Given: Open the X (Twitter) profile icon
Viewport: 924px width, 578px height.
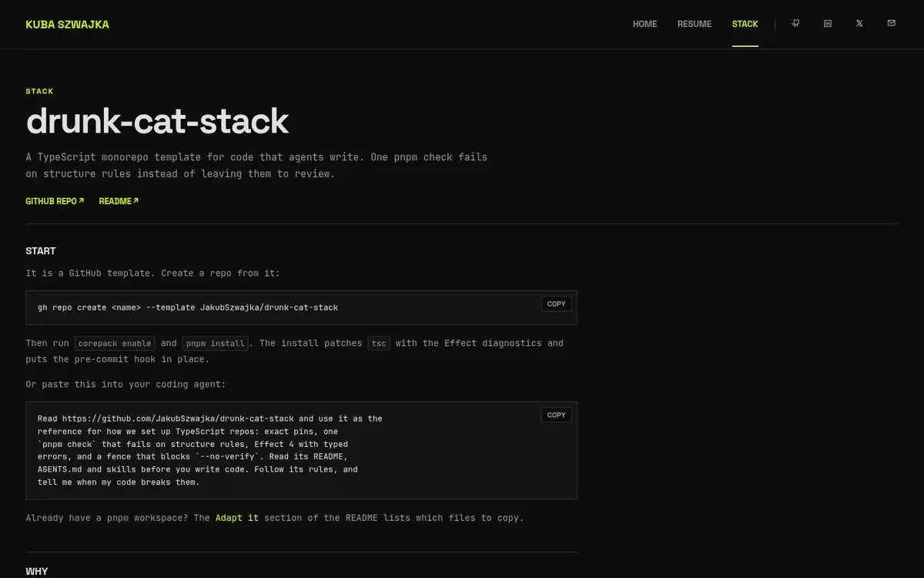Looking at the screenshot, I should (x=859, y=24).
